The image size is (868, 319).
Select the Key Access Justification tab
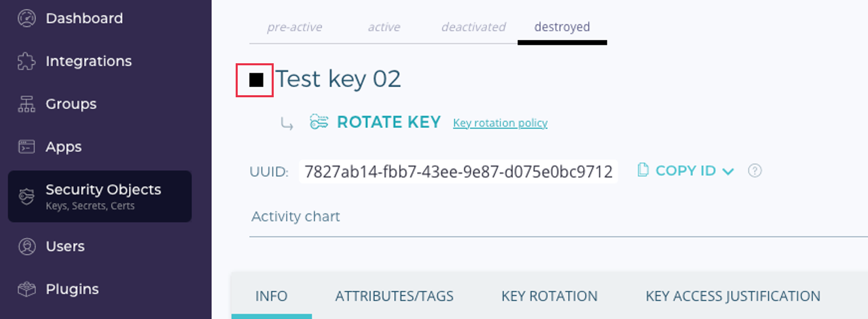[x=733, y=297]
